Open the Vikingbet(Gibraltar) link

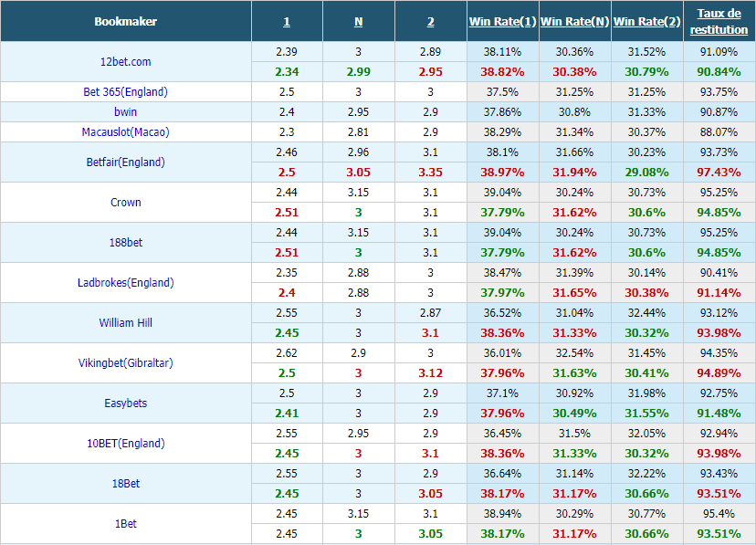125,362
